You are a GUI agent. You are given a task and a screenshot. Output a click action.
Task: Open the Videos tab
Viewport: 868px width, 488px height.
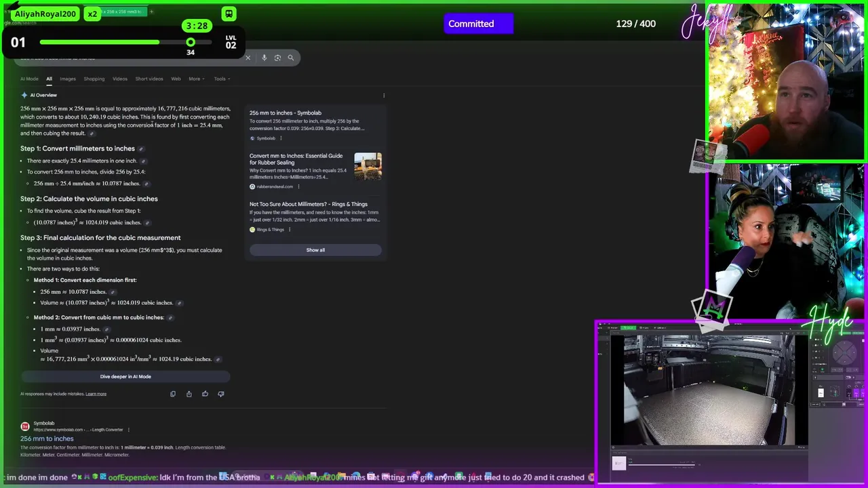[x=120, y=79]
